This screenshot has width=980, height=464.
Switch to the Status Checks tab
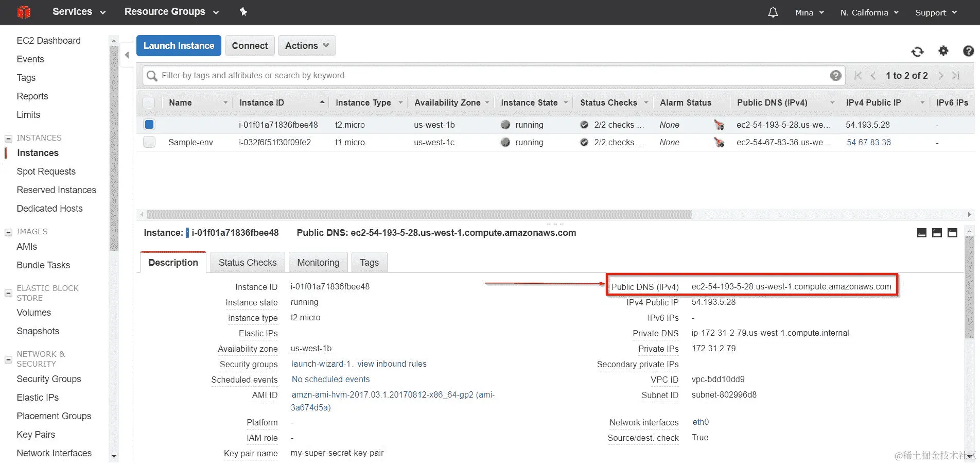click(x=248, y=263)
